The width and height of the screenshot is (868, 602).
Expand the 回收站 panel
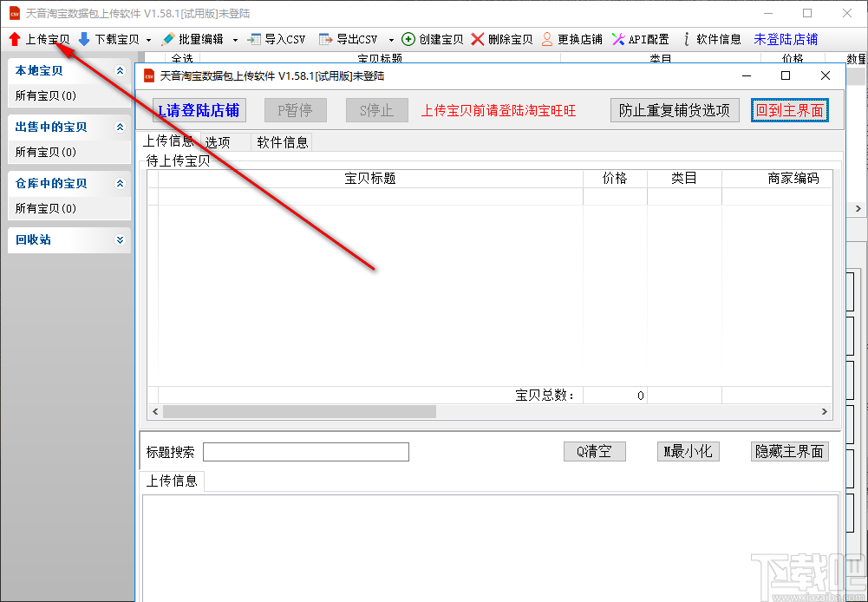[120, 240]
